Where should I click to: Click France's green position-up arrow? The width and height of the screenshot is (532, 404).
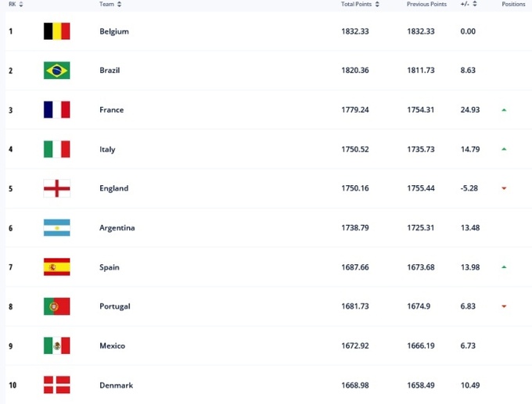(504, 110)
